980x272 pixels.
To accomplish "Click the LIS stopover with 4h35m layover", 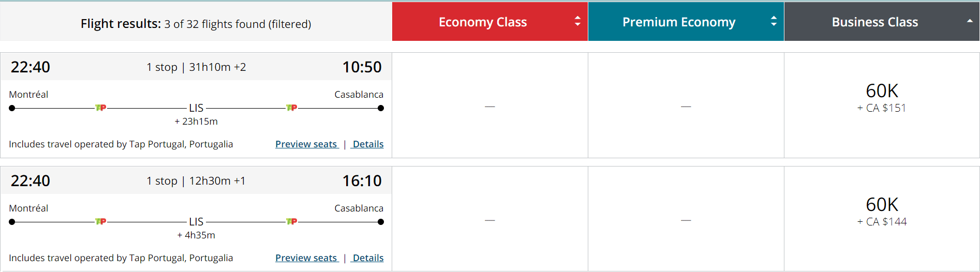I will (196, 222).
